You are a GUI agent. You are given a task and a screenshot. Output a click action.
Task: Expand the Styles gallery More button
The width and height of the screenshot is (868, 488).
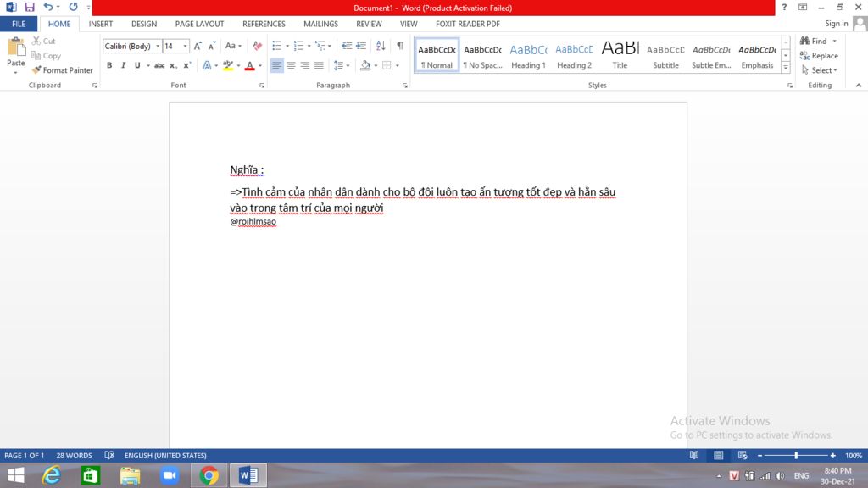(786, 68)
